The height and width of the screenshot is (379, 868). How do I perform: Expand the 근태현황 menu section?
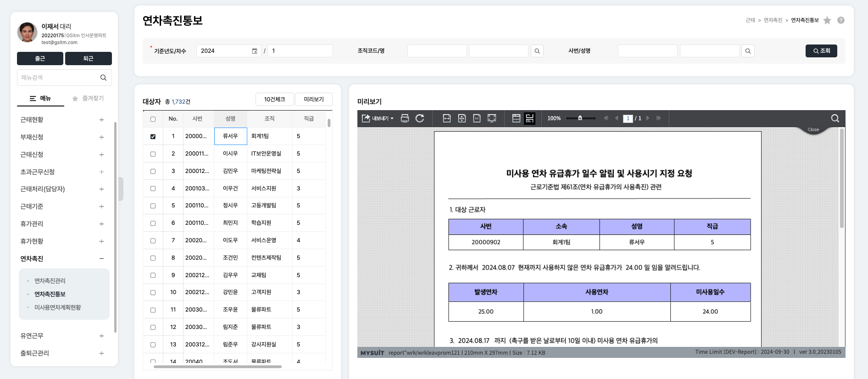pyautogui.click(x=101, y=120)
